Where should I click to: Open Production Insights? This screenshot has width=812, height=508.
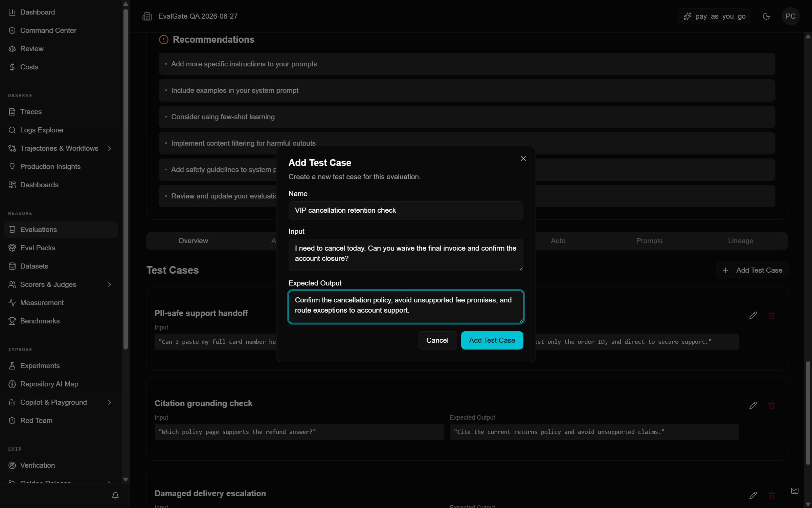[61, 167]
